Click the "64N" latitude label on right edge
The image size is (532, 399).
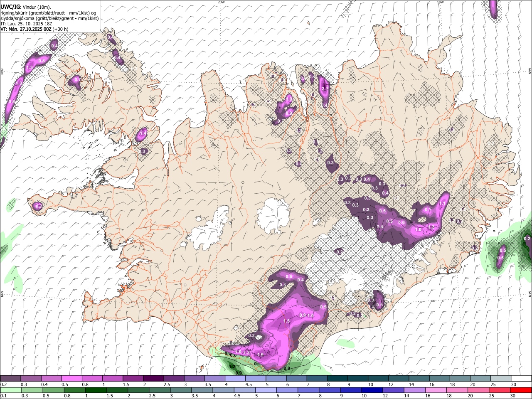point(530,293)
